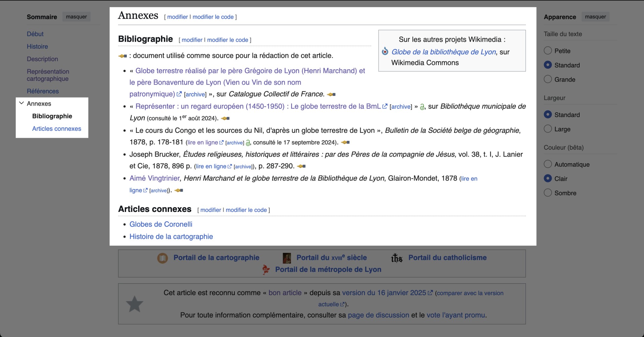Click the bon article star icon

coord(135,304)
